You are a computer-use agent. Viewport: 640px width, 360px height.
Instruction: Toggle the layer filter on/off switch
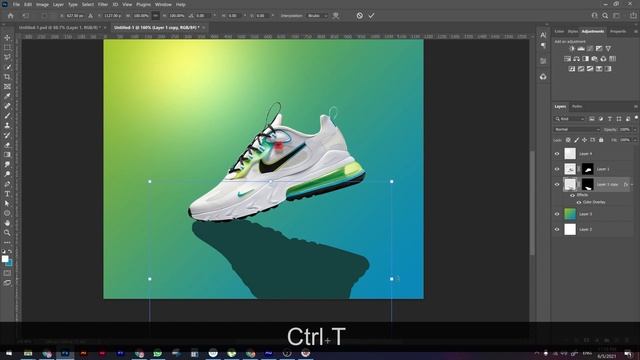click(636, 117)
